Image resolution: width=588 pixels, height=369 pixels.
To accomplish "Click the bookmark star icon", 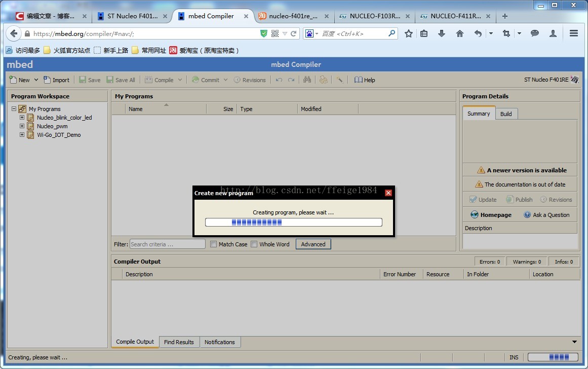I will (409, 33).
